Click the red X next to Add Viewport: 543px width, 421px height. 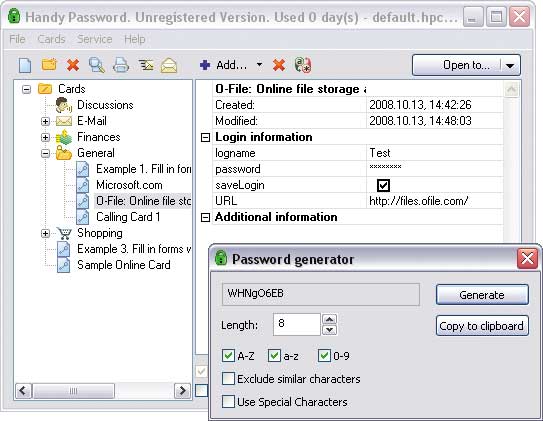(279, 65)
